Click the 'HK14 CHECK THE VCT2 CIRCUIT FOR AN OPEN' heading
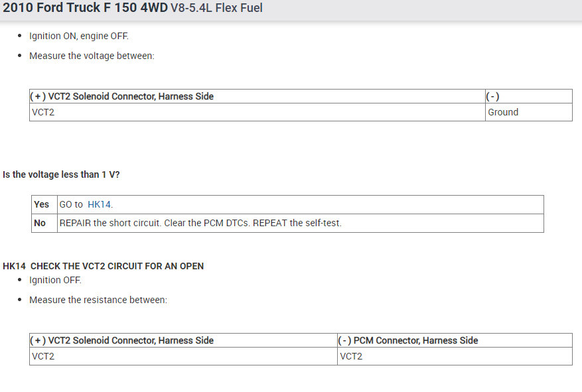This screenshot has height=392, width=582. pyautogui.click(x=104, y=266)
